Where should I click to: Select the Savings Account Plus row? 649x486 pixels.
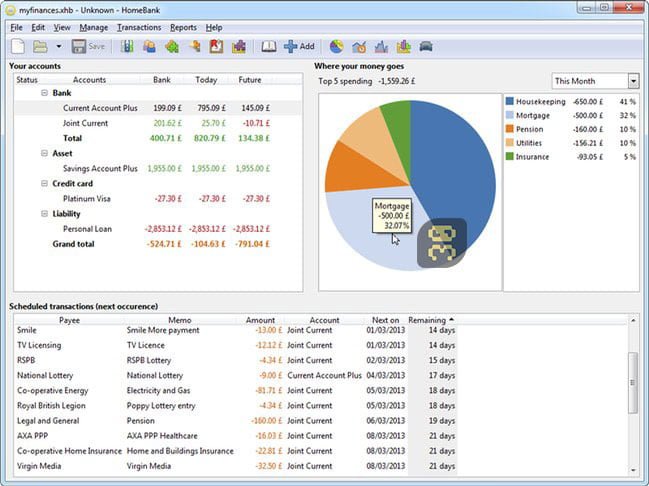click(x=158, y=168)
